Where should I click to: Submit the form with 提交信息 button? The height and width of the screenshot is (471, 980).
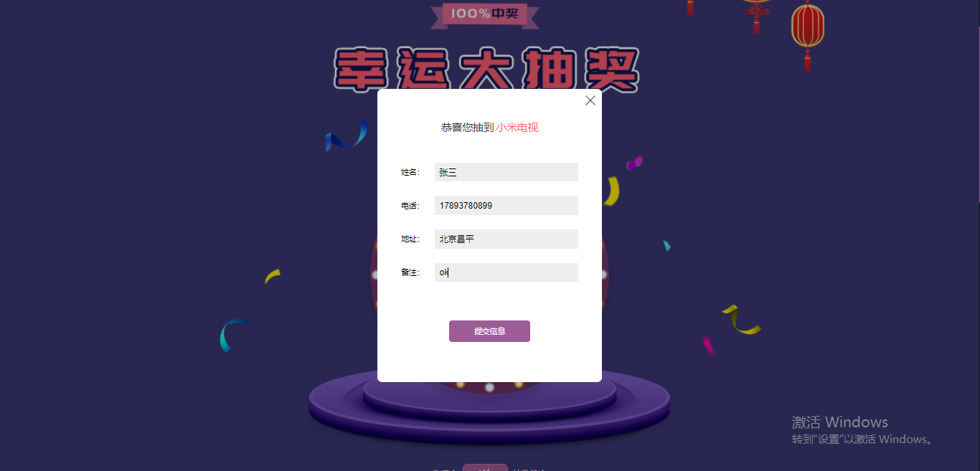coord(489,331)
